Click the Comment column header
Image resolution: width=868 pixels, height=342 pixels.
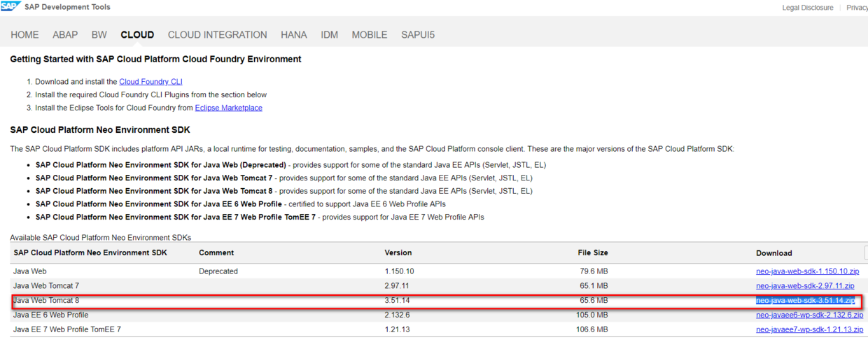(216, 253)
